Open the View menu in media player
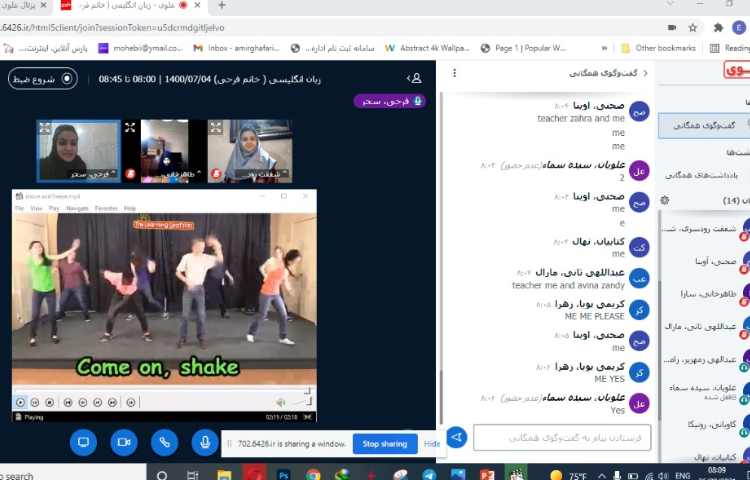Screen dimensions: 750x480 [36, 208]
